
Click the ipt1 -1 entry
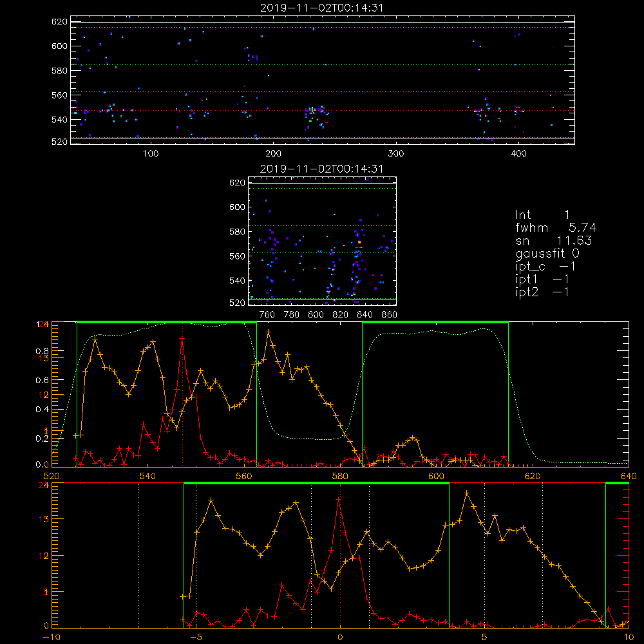542,279
